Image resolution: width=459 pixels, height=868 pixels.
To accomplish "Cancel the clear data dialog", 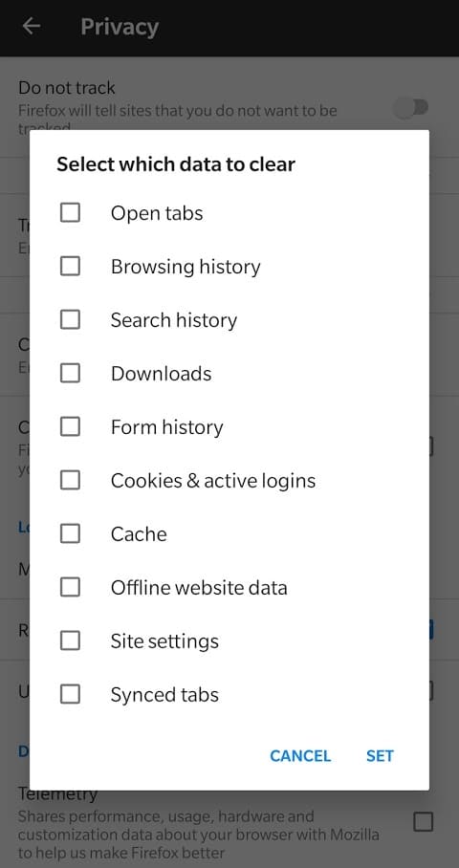I will tap(300, 755).
